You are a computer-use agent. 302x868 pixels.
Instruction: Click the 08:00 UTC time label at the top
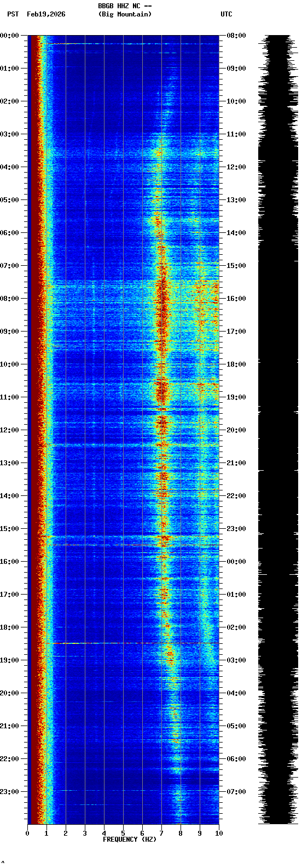coord(236,36)
